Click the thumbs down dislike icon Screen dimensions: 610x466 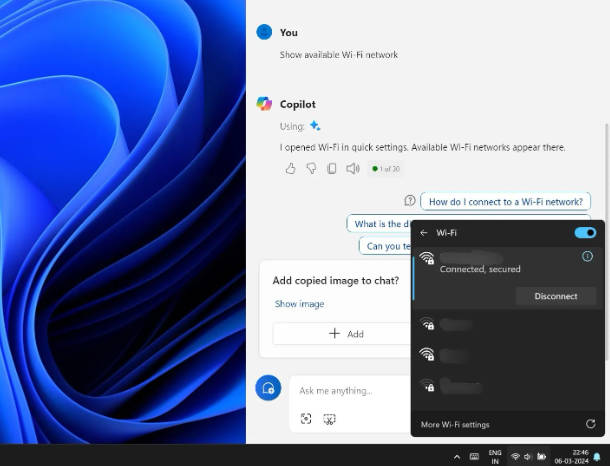pyautogui.click(x=311, y=168)
